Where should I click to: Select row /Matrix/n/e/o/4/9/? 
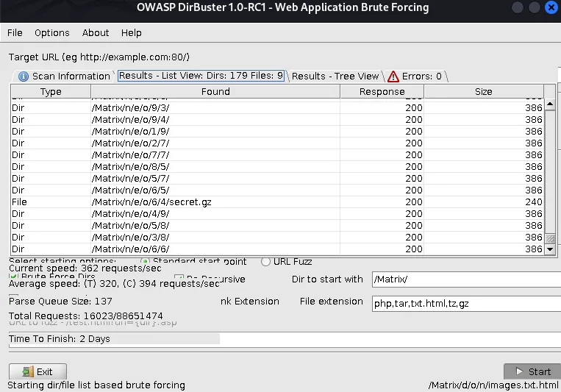point(277,214)
